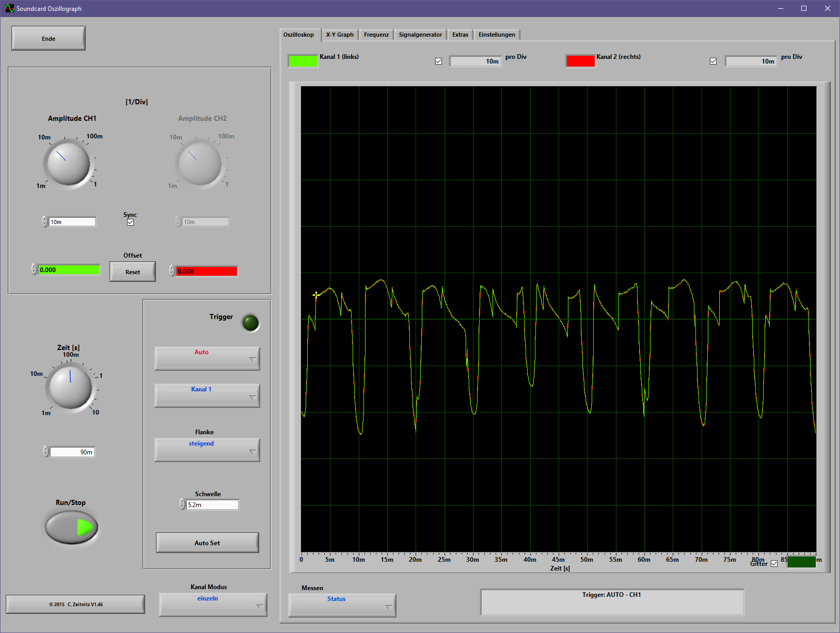Click the Ende button

49,38
